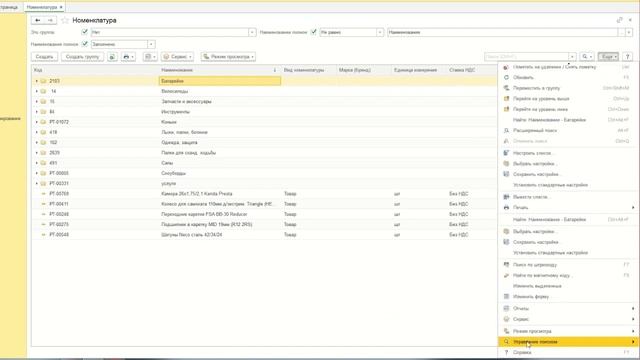
Task: Switch to the Номенклатура tab
Action: tap(42, 7)
